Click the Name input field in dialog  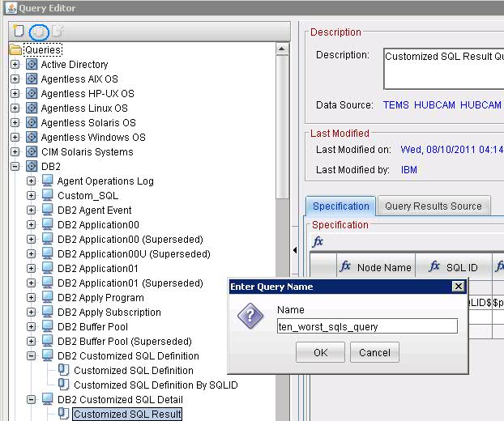(x=367, y=326)
